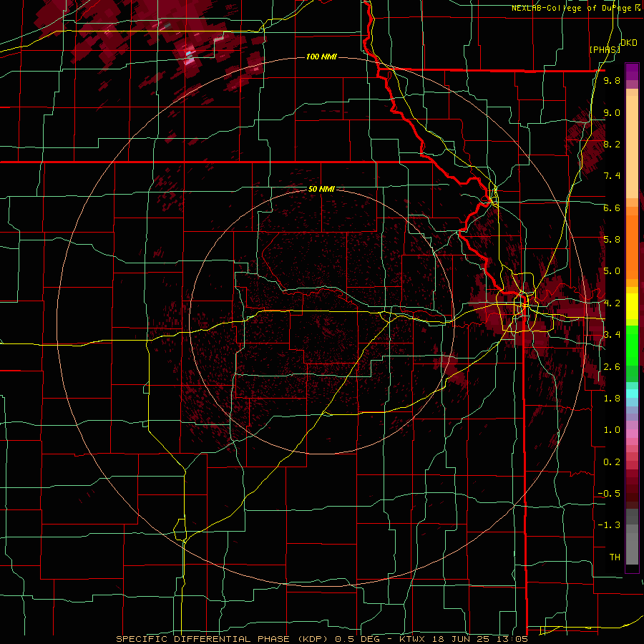The image size is (644, 644).
Task: Click the 1.0 value on color scale
Action: 612,430
